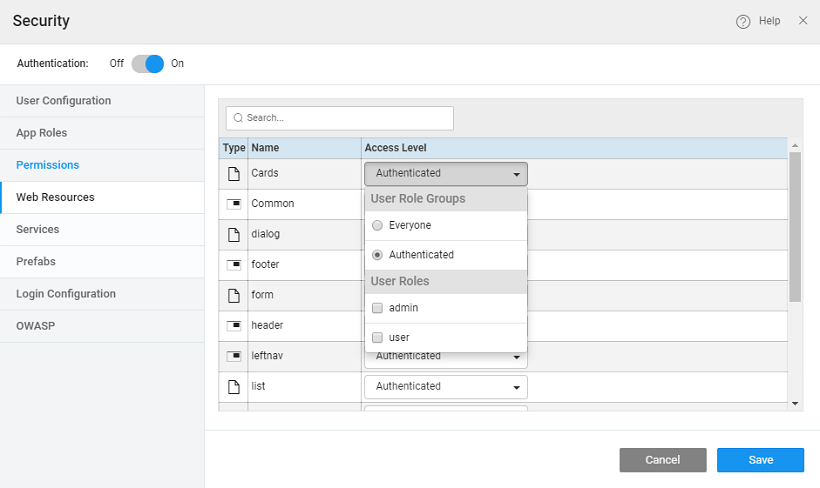This screenshot has height=488, width=820.
Task: Toggle the Authentication switch off
Action: click(x=147, y=63)
